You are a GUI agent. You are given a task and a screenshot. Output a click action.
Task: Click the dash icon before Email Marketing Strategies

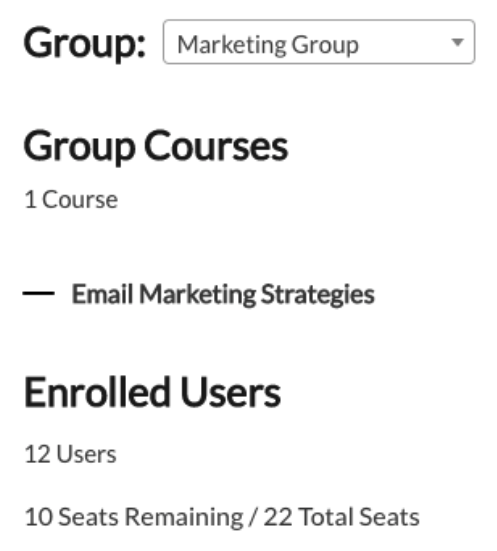tap(39, 293)
